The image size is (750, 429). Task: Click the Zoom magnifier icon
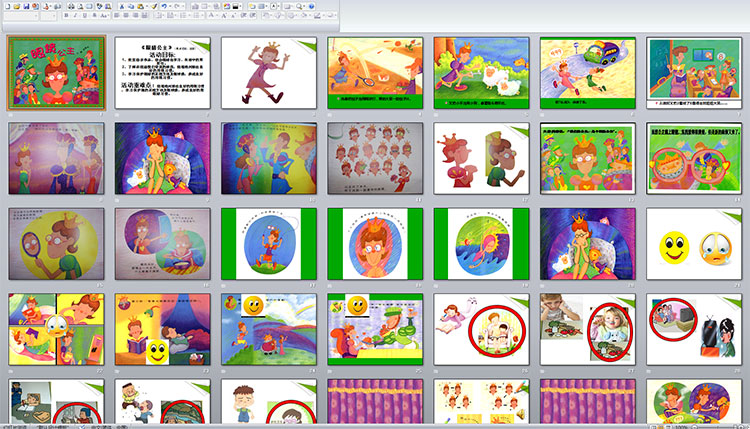(x=299, y=6)
